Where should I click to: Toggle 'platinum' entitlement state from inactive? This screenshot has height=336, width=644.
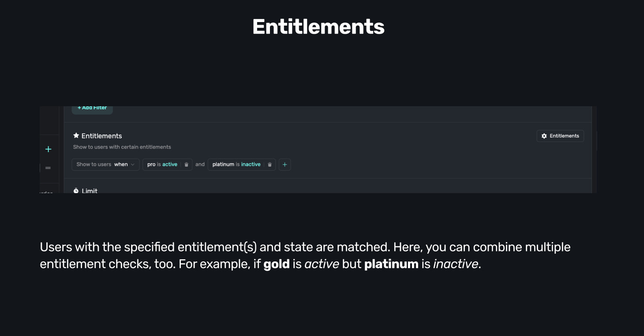251,164
